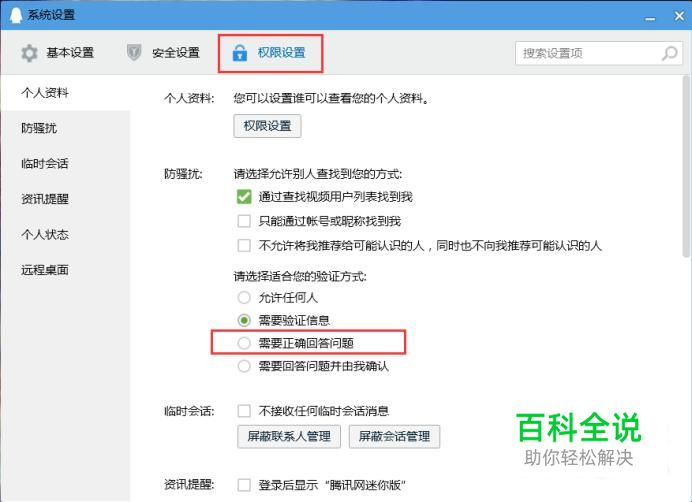Check 登录后显示 腾讯网迷你版 option
This screenshot has width=692, height=502.
point(244,485)
